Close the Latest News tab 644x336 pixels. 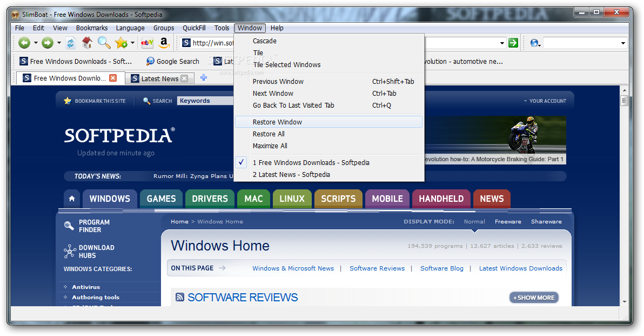(184, 78)
